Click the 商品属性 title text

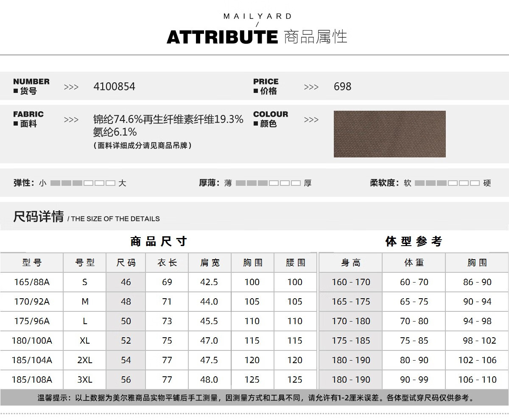[316, 37]
